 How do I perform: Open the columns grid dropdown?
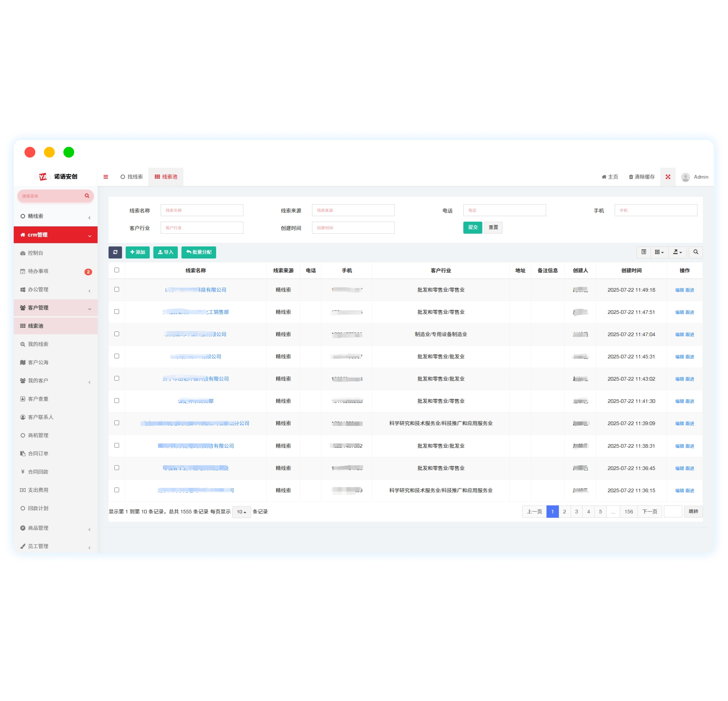pyautogui.click(x=659, y=252)
